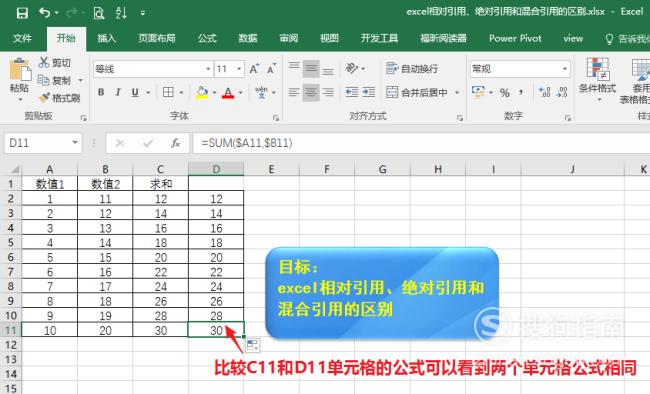Screen dimensions: 650x394
Task: Switch to the Power Pivot tab
Action: point(515,39)
